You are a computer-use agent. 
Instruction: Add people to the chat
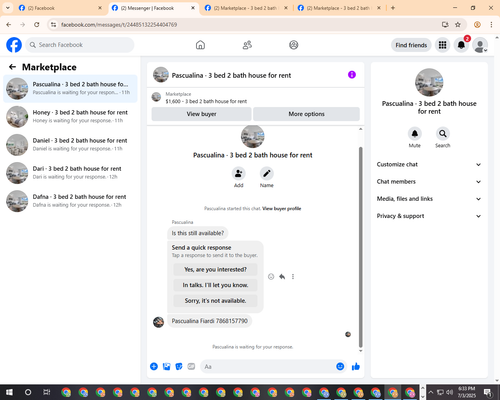(x=239, y=174)
